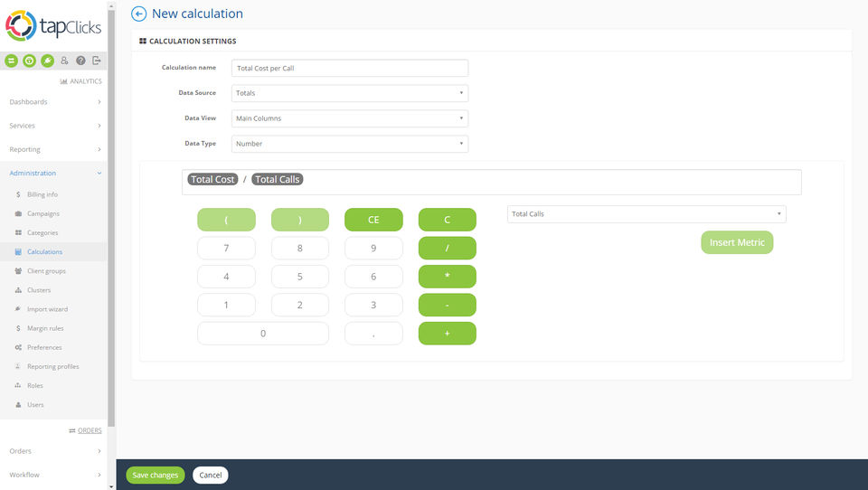Expand the Orders menu section
Image resolution: width=868 pixels, height=490 pixels.
point(54,451)
